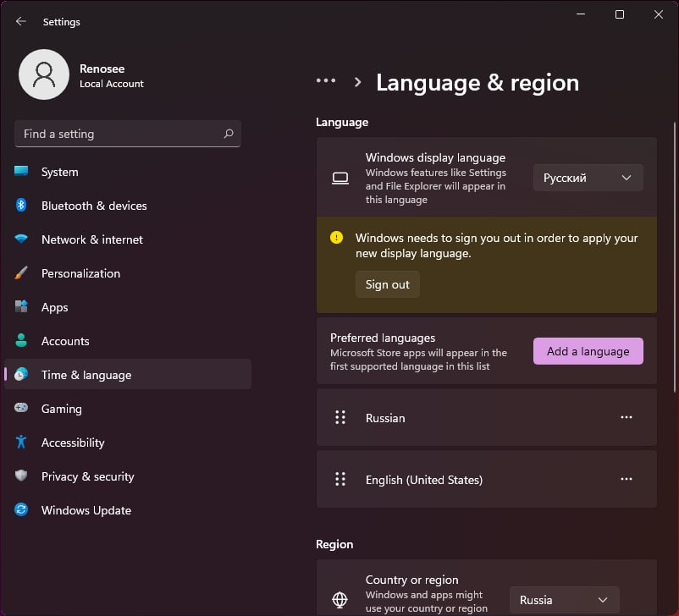
Task: Click the Accessibility figure icon
Action: [21, 442]
